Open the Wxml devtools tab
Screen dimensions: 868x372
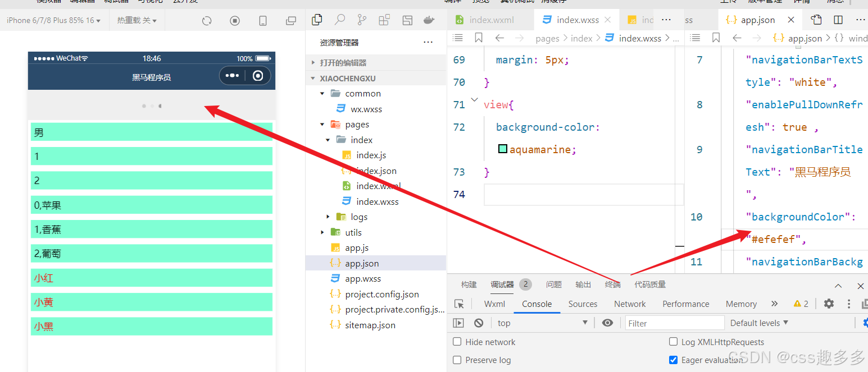pos(494,304)
